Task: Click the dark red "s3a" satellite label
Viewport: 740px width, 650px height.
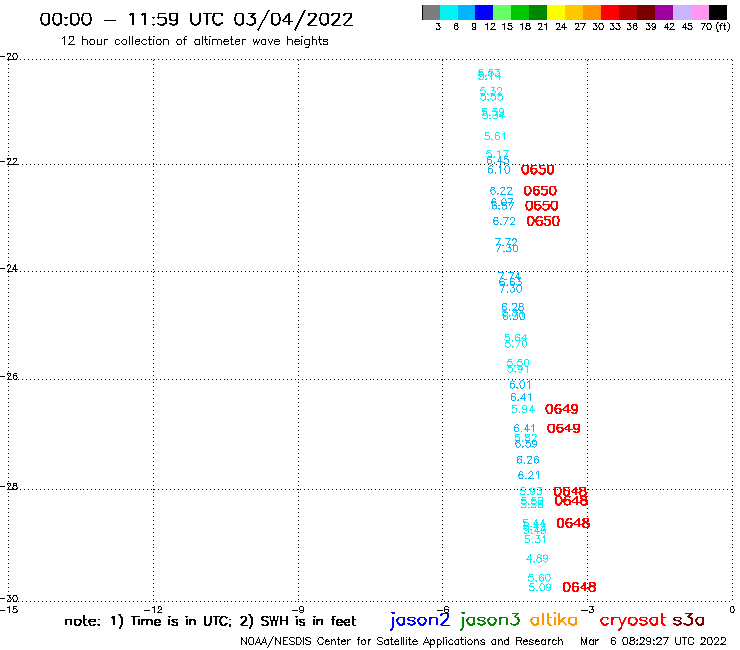Action: 689,621
